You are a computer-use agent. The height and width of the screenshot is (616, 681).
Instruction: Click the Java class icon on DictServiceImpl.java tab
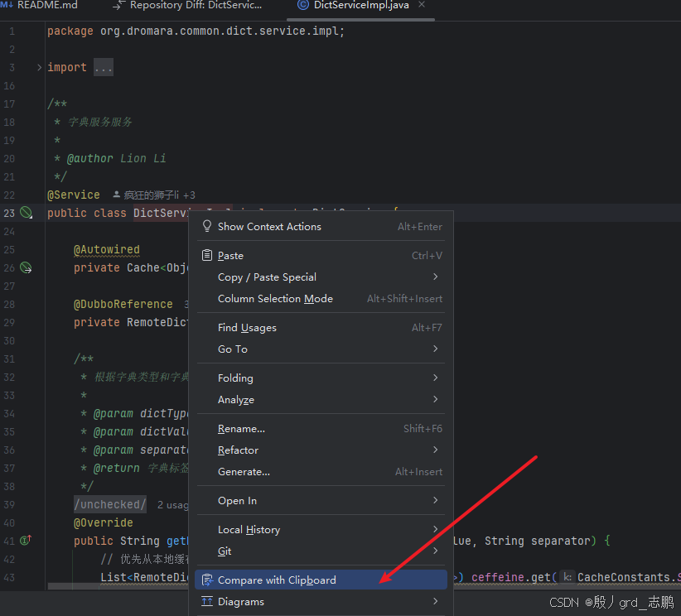(x=302, y=5)
